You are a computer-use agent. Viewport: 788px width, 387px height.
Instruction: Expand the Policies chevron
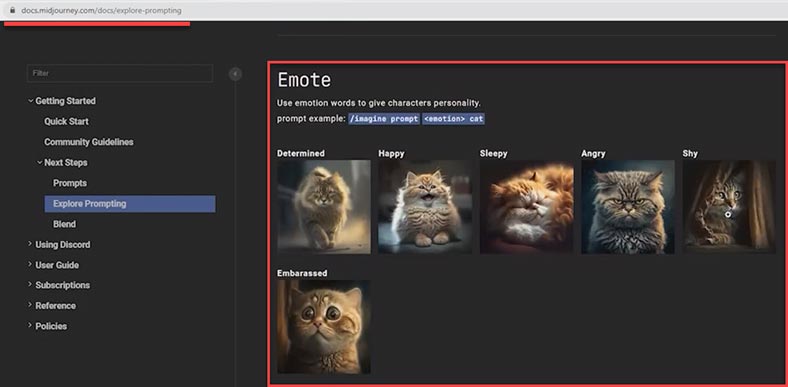click(30, 326)
